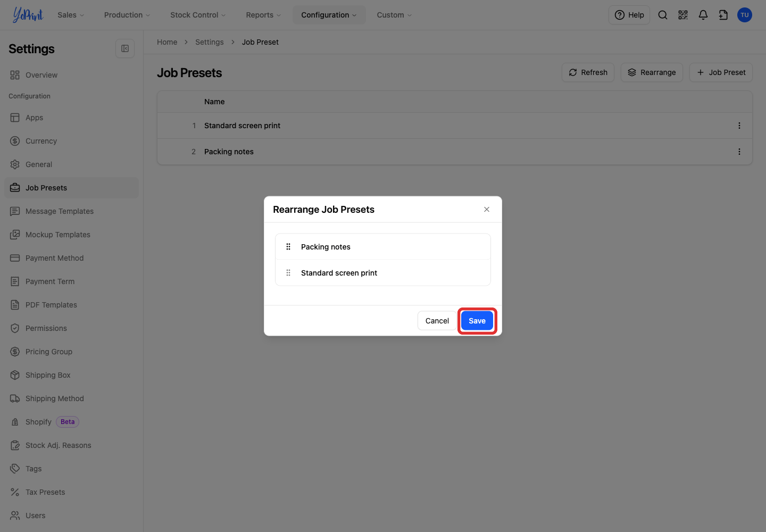Open Shipping Method settings
The image size is (766, 532).
[x=71, y=398]
